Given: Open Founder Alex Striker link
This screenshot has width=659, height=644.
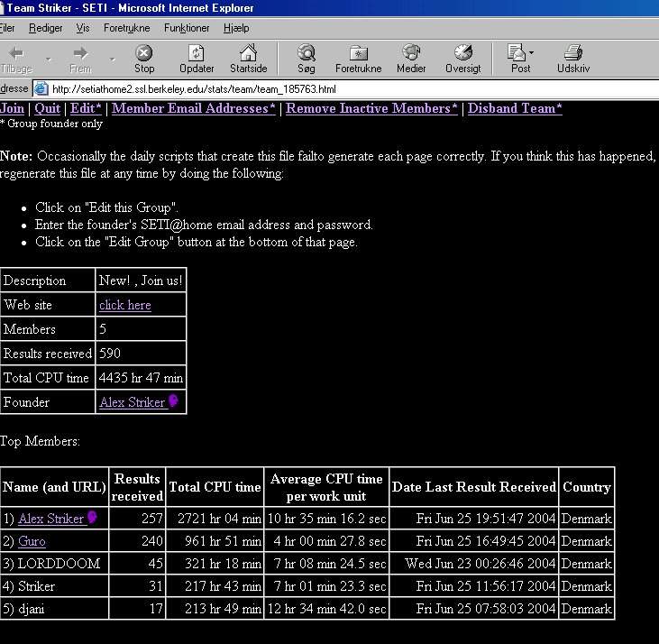Looking at the screenshot, I should coord(132,402).
